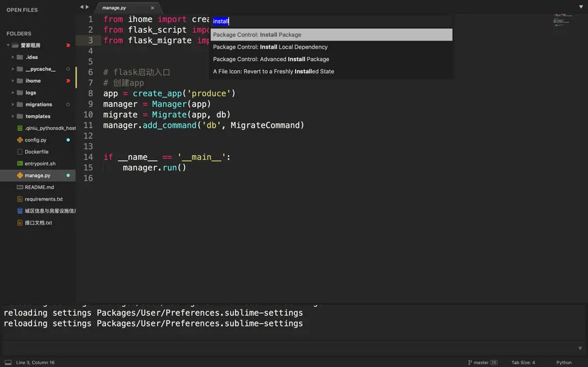
Task: Expand the templates folder
Action: [13, 116]
